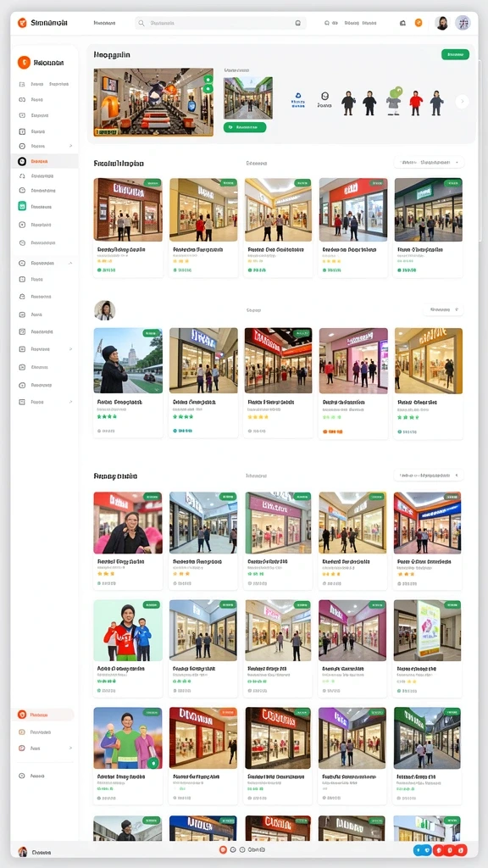
Task: Click the orange circular icon in top bar
Action: 419,23
